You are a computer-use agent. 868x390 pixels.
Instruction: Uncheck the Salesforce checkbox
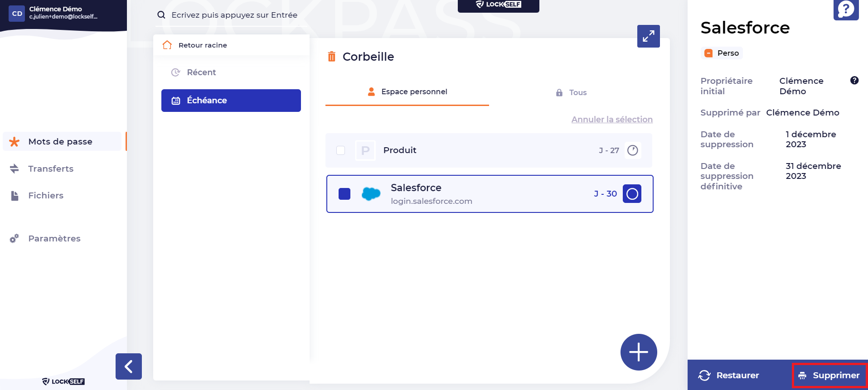pyautogui.click(x=344, y=194)
